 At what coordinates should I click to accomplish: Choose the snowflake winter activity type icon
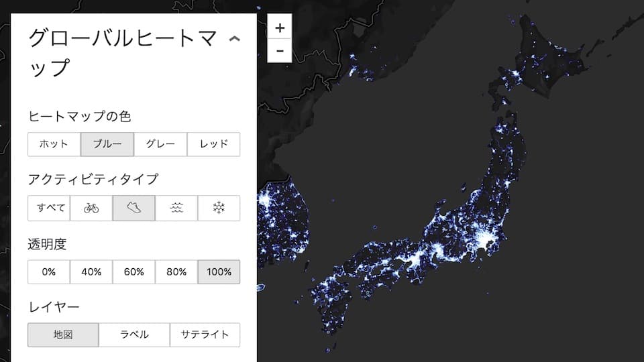pyautogui.click(x=219, y=208)
